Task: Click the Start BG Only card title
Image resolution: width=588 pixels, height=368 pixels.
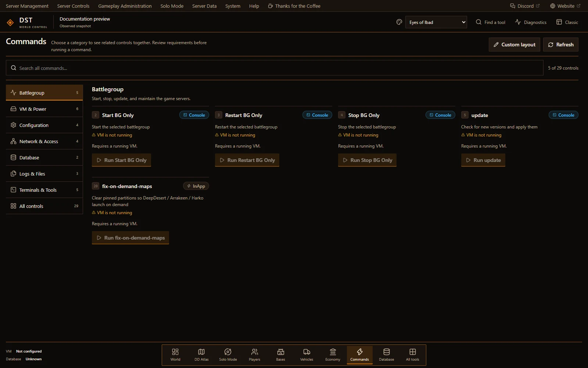Action: pyautogui.click(x=118, y=115)
